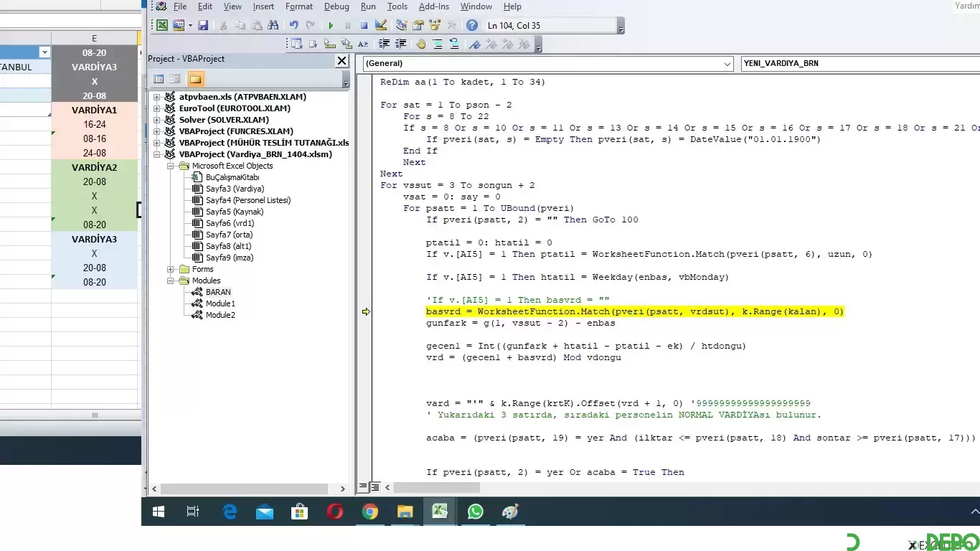Open Google Chrome from the taskbar
The width and height of the screenshot is (980, 551).
tap(370, 512)
